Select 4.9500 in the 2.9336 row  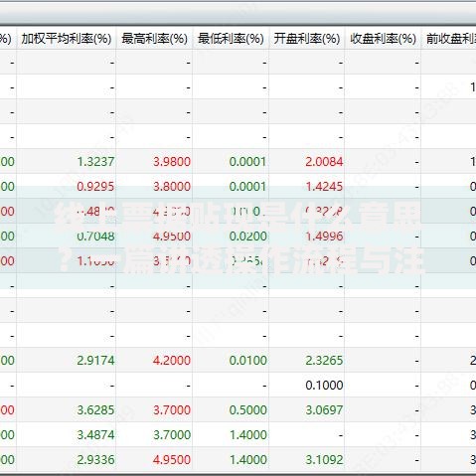click(x=172, y=460)
